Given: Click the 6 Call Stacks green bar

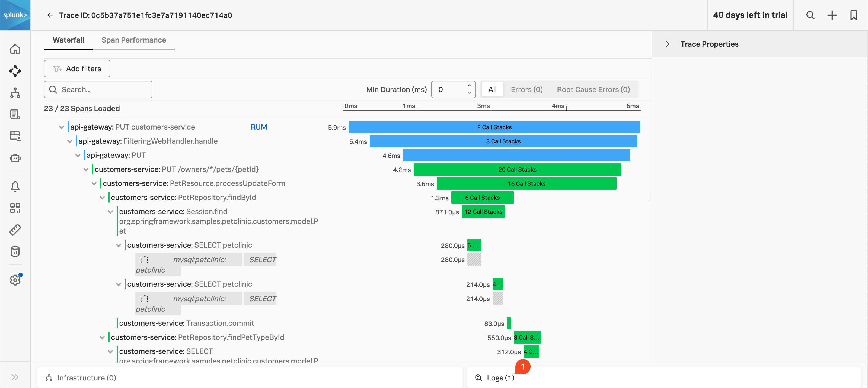Looking at the screenshot, I should pyautogui.click(x=482, y=198).
